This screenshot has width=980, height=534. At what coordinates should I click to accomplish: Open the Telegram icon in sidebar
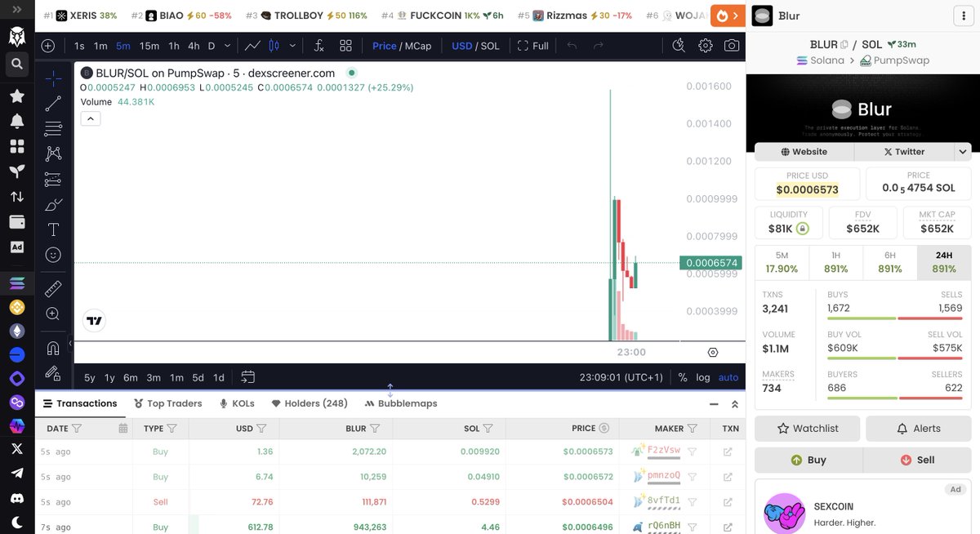pos(16,474)
